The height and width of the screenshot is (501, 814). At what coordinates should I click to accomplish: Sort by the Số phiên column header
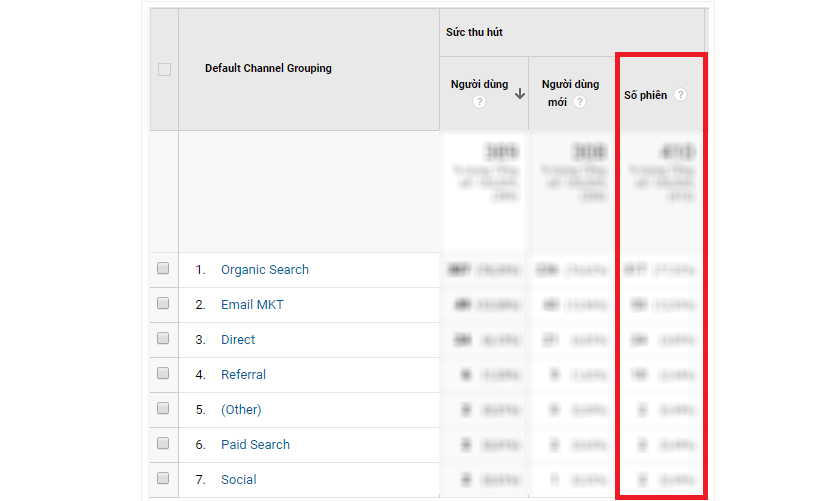click(x=647, y=95)
